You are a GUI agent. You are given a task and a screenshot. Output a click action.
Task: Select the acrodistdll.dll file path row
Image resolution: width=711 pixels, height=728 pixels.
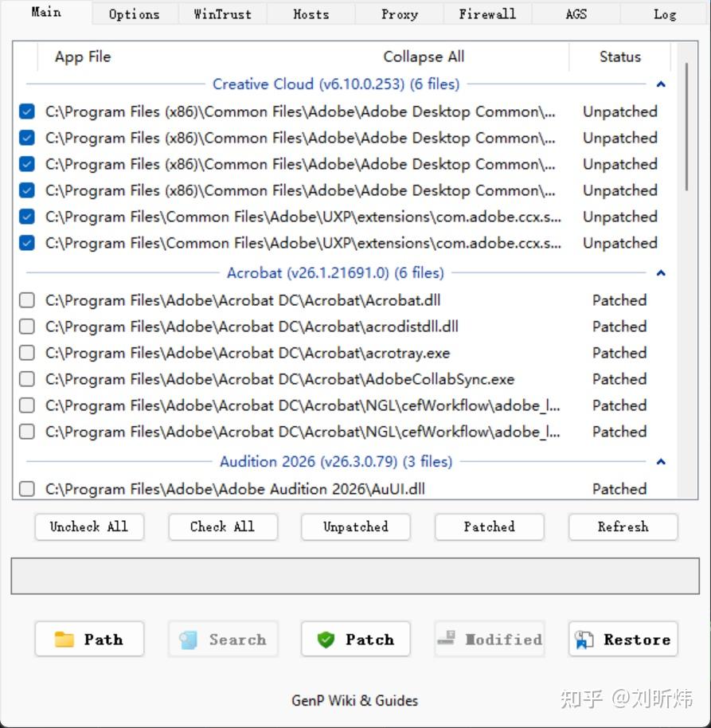[x=252, y=327]
